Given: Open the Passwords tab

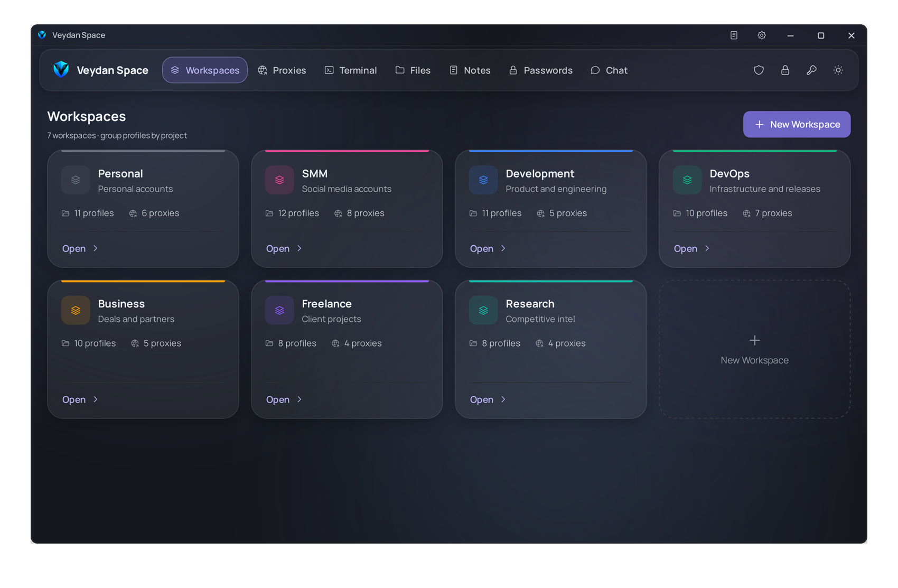Looking at the screenshot, I should 541,70.
